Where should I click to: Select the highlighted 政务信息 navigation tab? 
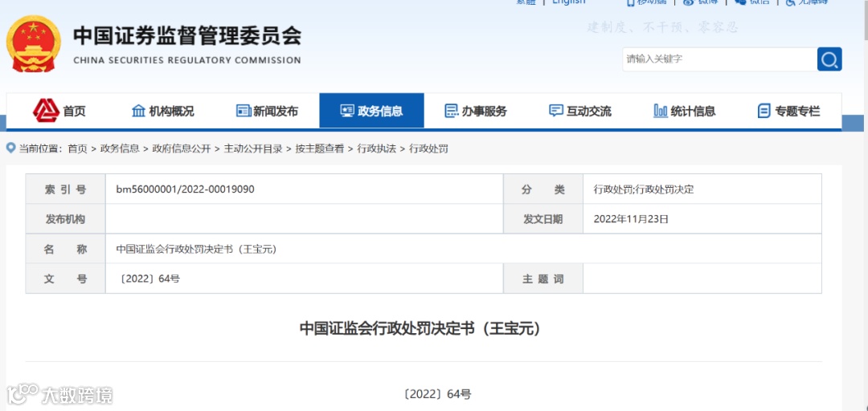[371, 111]
